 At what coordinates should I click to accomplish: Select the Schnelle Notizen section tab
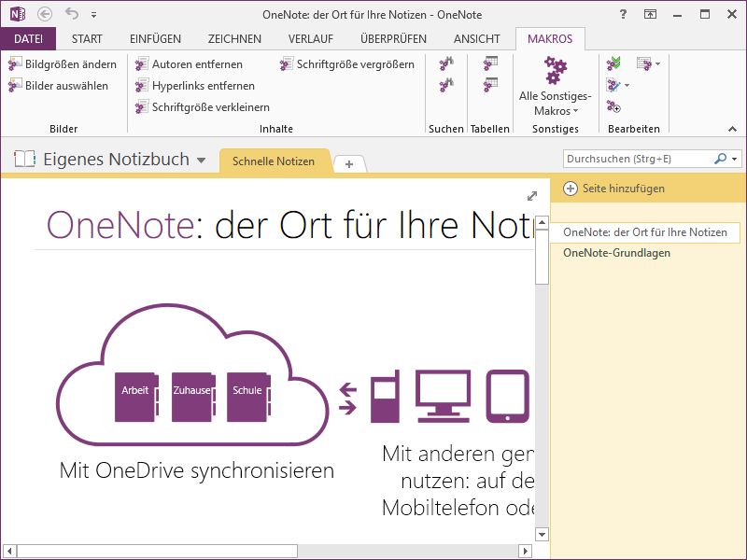click(274, 161)
